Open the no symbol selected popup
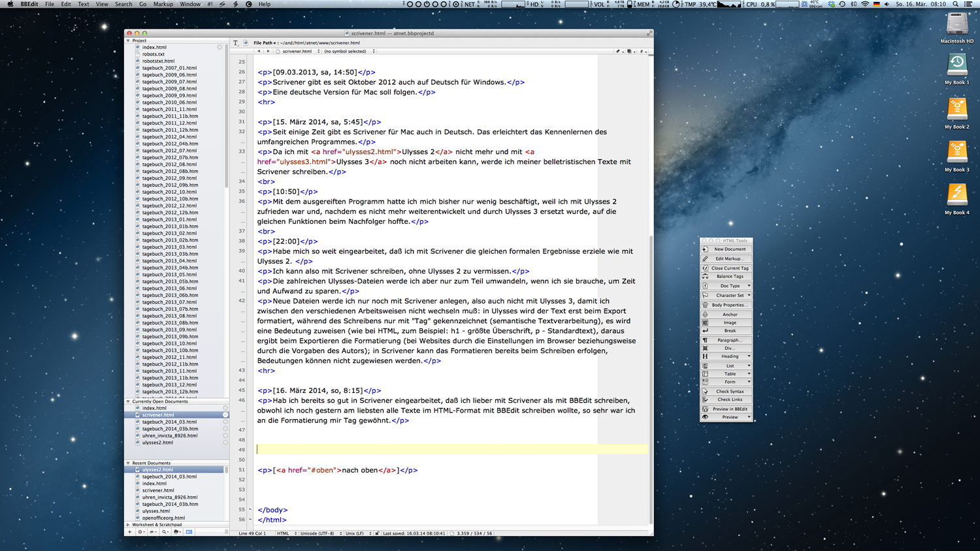The image size is (980, 551). point(350,51)
